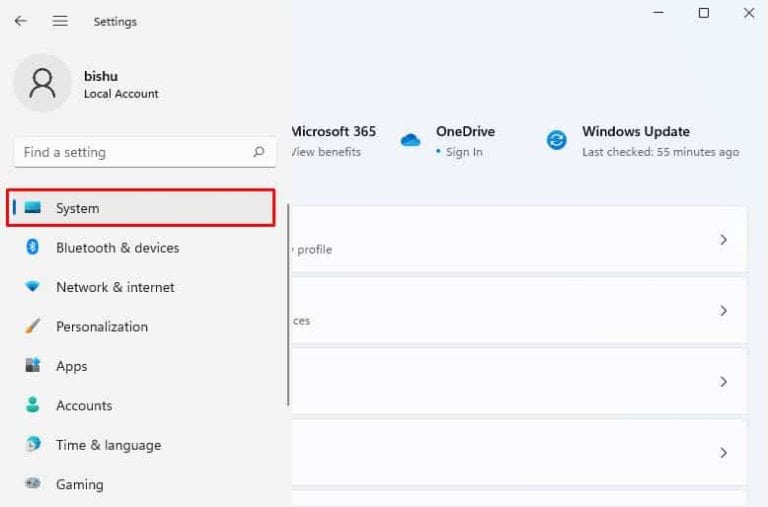Click the Windows Update sync icon
The image size is (768, 507).
pos(556,140)
